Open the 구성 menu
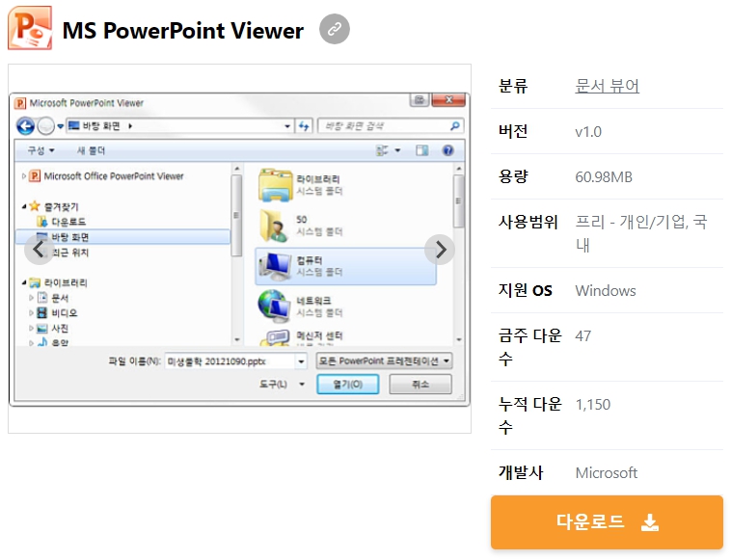Viewport: 731px width, 560px height. 41,150
